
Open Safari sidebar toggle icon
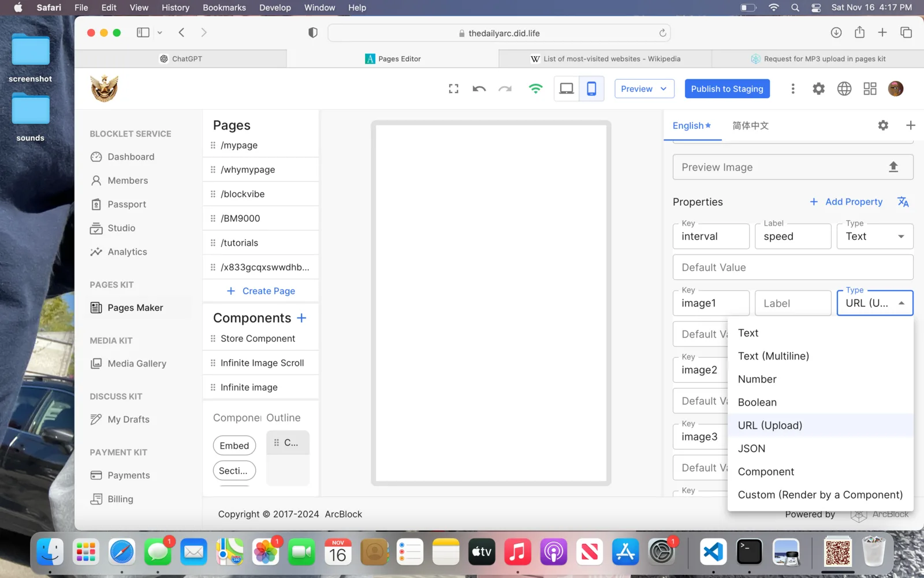[x=143, y=33]
